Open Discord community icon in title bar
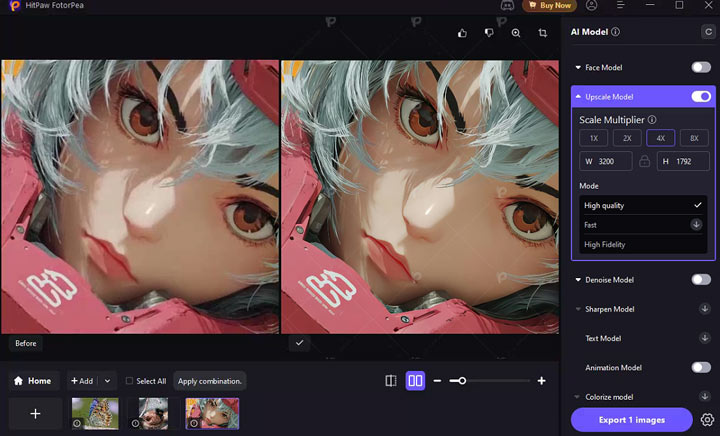720x436 pixels. coord(507,6)
